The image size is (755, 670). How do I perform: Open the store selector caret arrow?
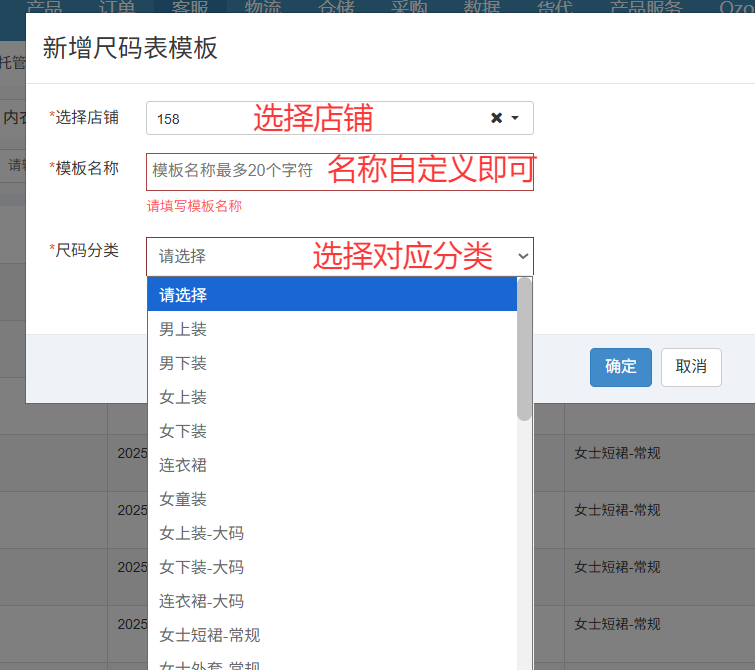(515, 118)
